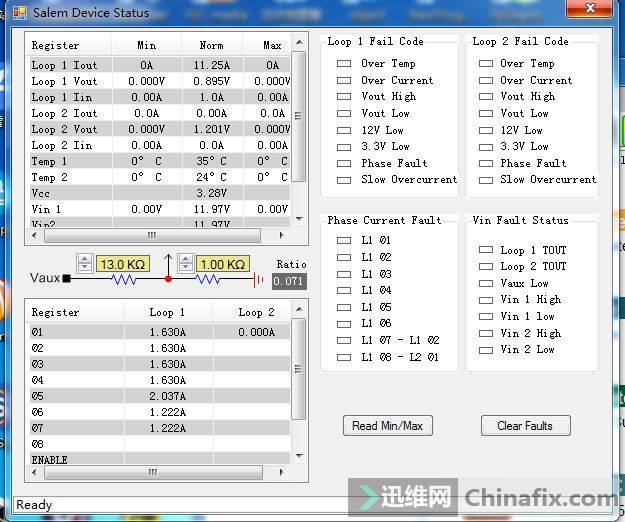Toggle Loop 1 Vout High indicator
This screenshot has width=625, height=522.
(344, 96)
